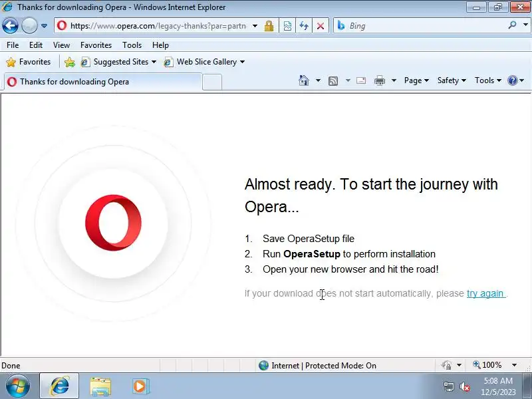Click the Opera icon in address bar
The height and width of the screenshot is (399, 532).
(62, 25)
